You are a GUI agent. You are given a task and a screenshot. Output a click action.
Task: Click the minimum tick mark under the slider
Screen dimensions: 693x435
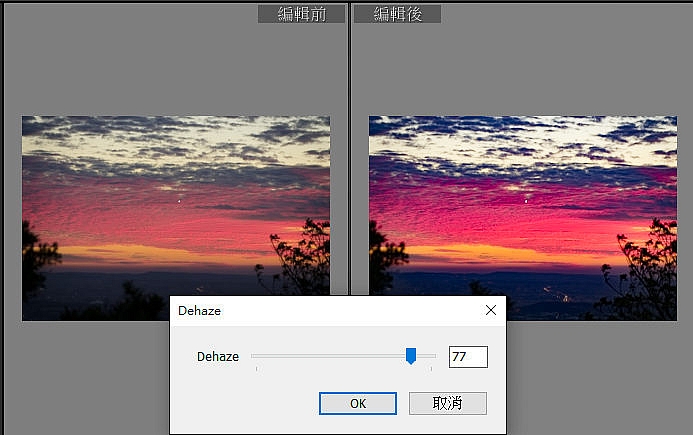(x=256, y=368)
